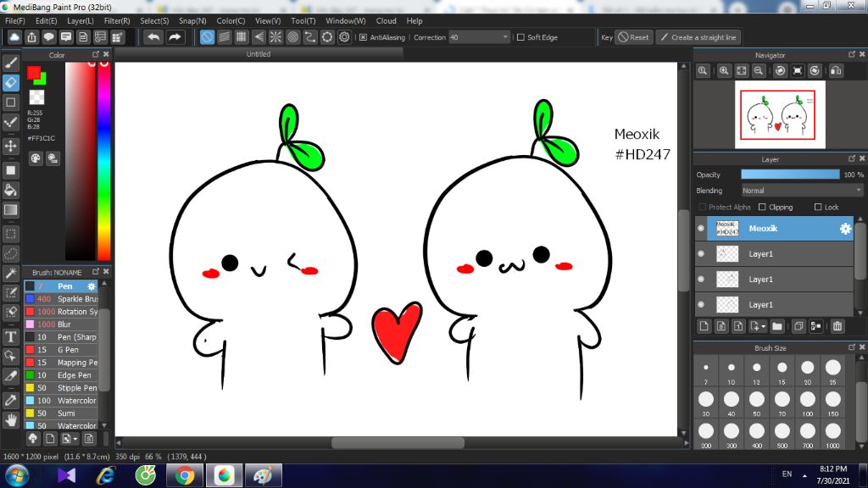868x488 pixels.
Task: Enable Clipping for the layer
Action: click(x=762, y=207)
